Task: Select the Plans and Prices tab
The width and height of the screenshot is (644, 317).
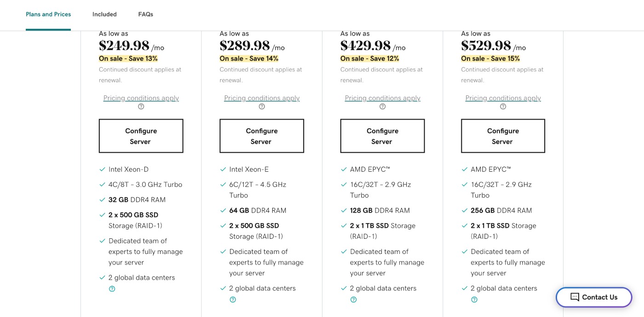Action: [48, 14]
